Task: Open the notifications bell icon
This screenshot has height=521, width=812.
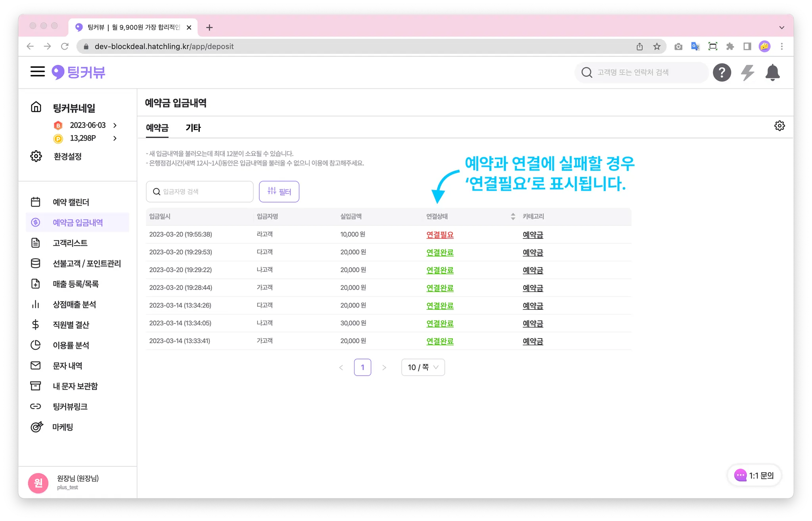Action: tap(772, 73)
